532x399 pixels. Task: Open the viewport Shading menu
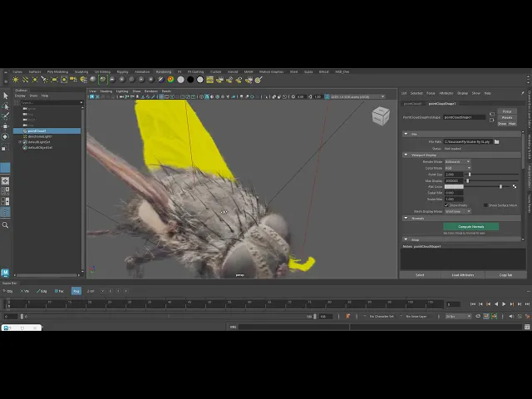106,91
